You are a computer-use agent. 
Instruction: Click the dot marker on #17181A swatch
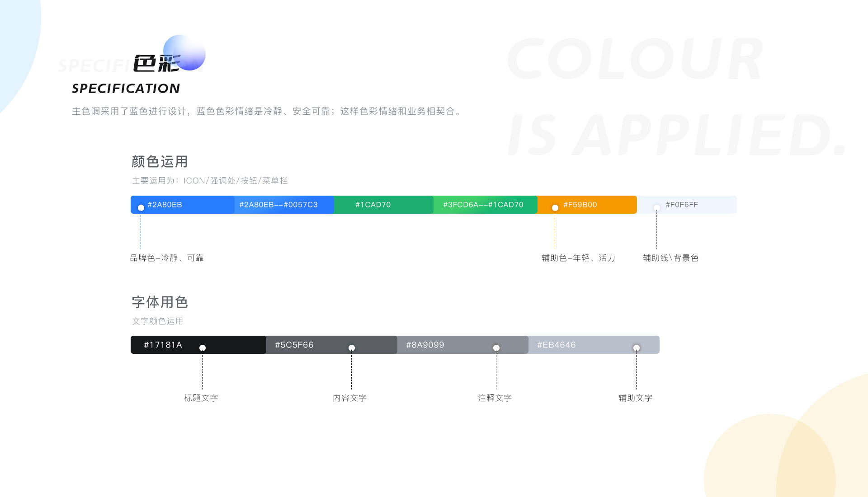[203, 348]
